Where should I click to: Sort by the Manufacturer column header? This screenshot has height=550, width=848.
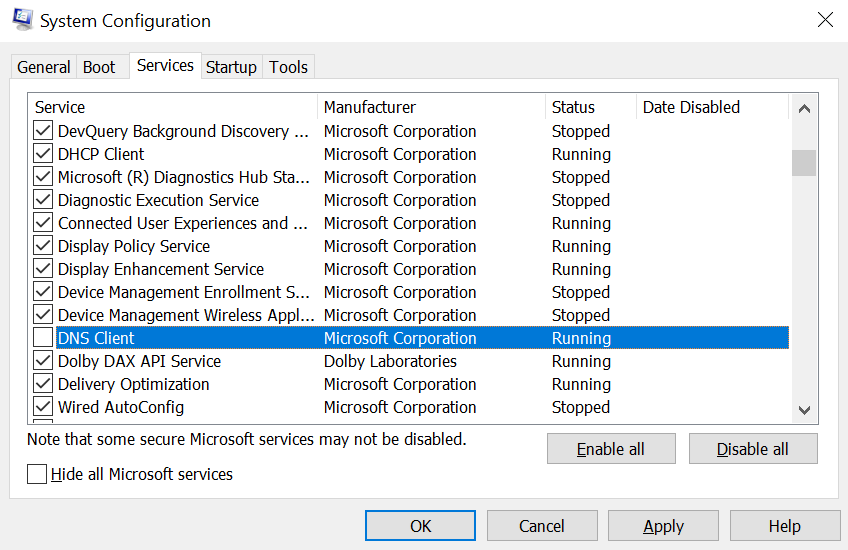pyautogui.click(x=430, y=107)
